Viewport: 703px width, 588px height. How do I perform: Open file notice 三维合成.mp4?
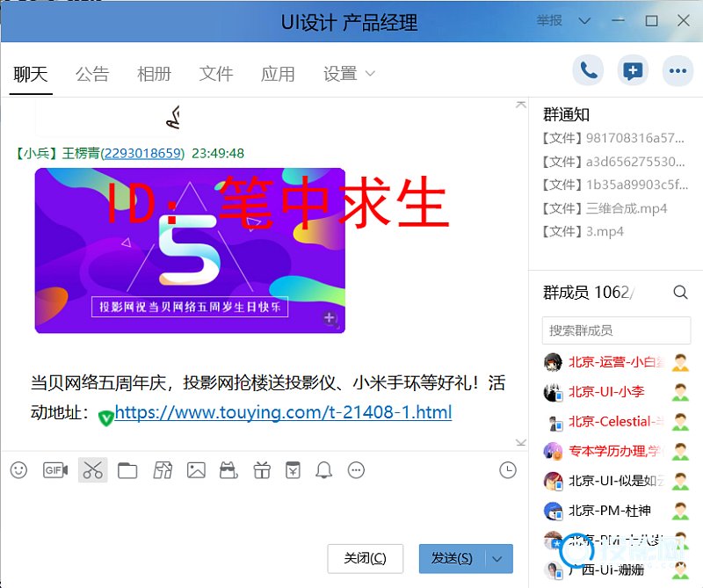pos(605,208)
